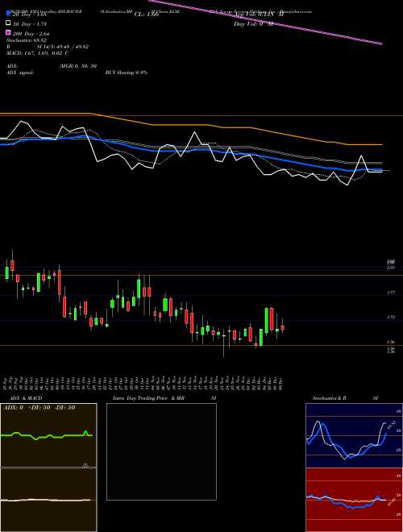Click the 'CL: 1.66' closing price text
Viewport: 403px width, 532px height.
tap(147, 15)
